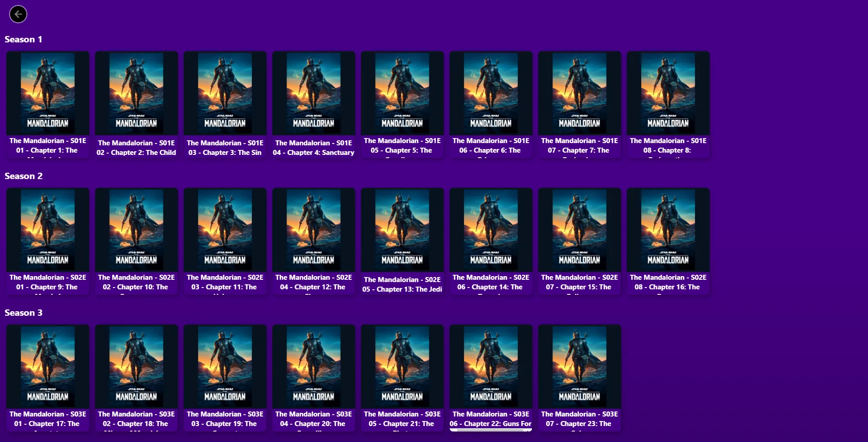Open the S03E01 Chapter 17 poster
The width and height of the screenshot is (868, 442).
point(48,367)
